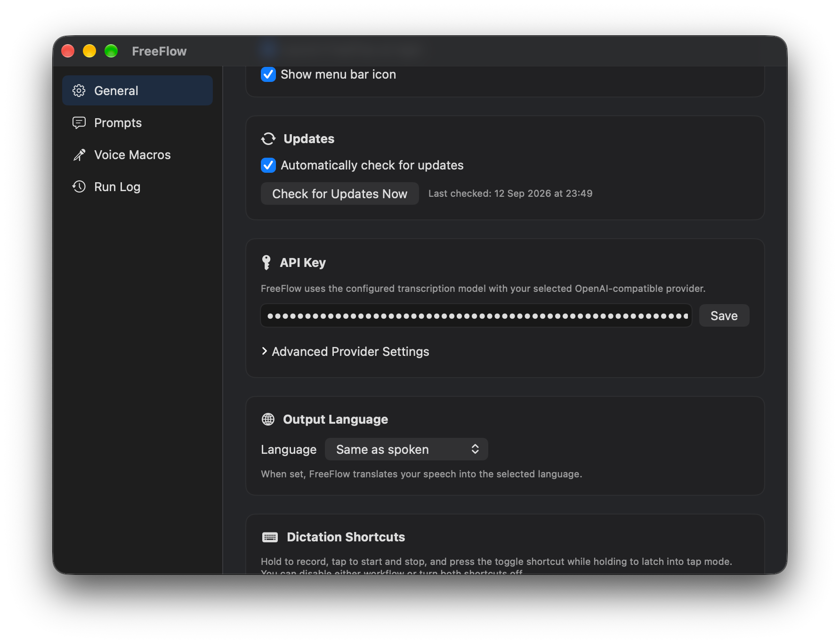840x644 pixels.
Task: Expand Advanced Provider Settings
Action: pos(345,352)
